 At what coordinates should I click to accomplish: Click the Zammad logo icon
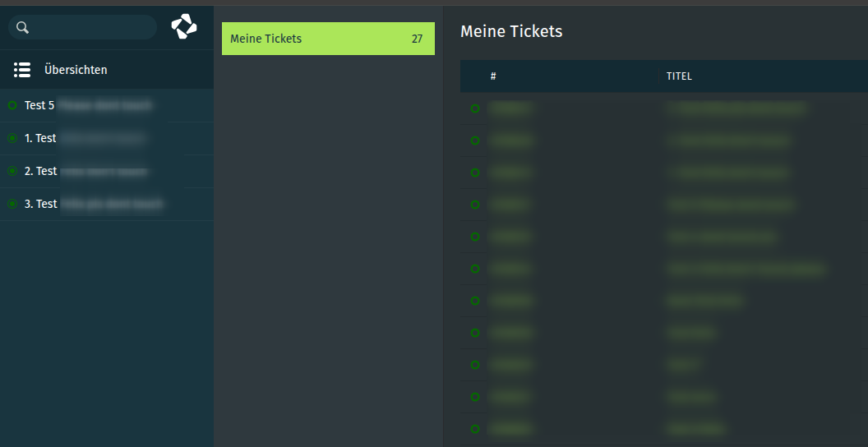point(184,26)
